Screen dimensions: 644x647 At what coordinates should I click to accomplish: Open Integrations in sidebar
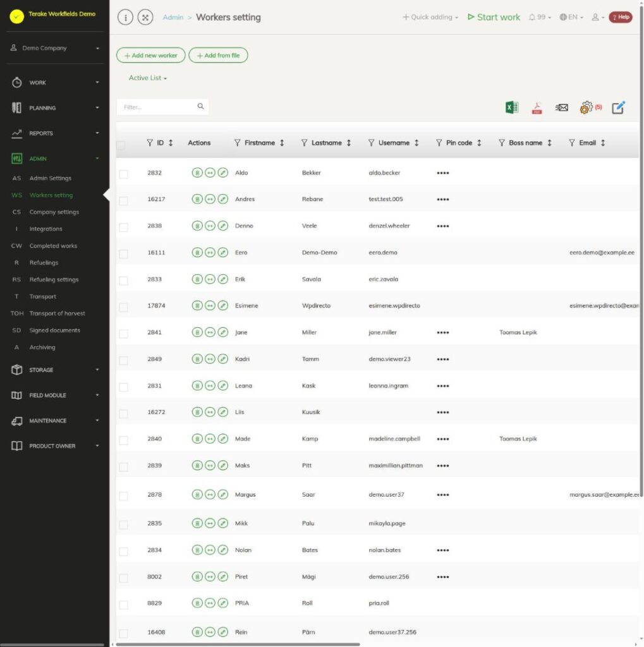click(46, 229)
